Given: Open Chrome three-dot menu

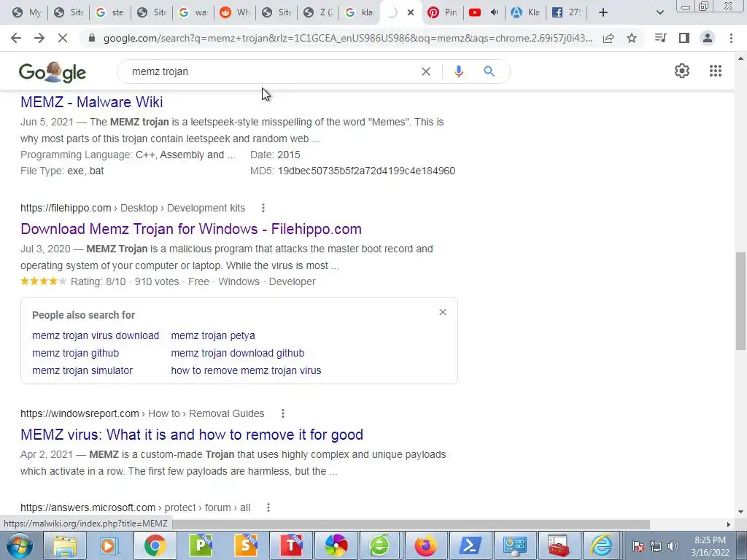Looking at the screenshot, I should coord(731,38).
